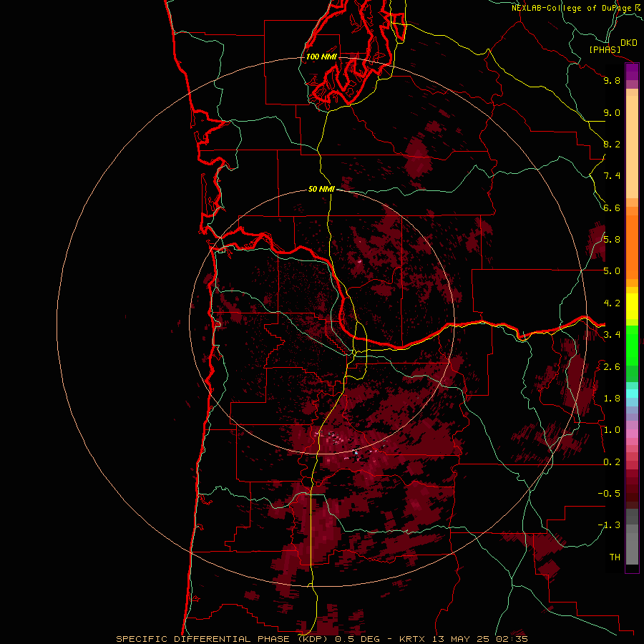
Task: Click the 5.8 value on color scale
Action: pos(612,240)
